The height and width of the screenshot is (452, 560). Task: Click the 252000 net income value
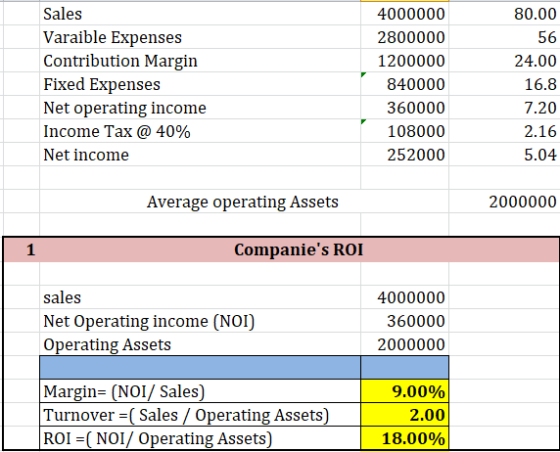(405, 155)
